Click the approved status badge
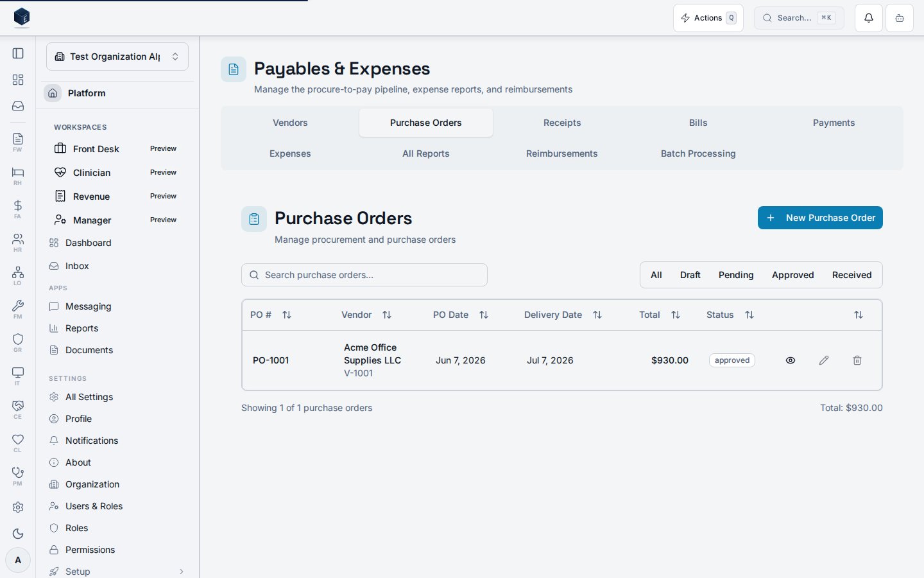 (732, 360)
